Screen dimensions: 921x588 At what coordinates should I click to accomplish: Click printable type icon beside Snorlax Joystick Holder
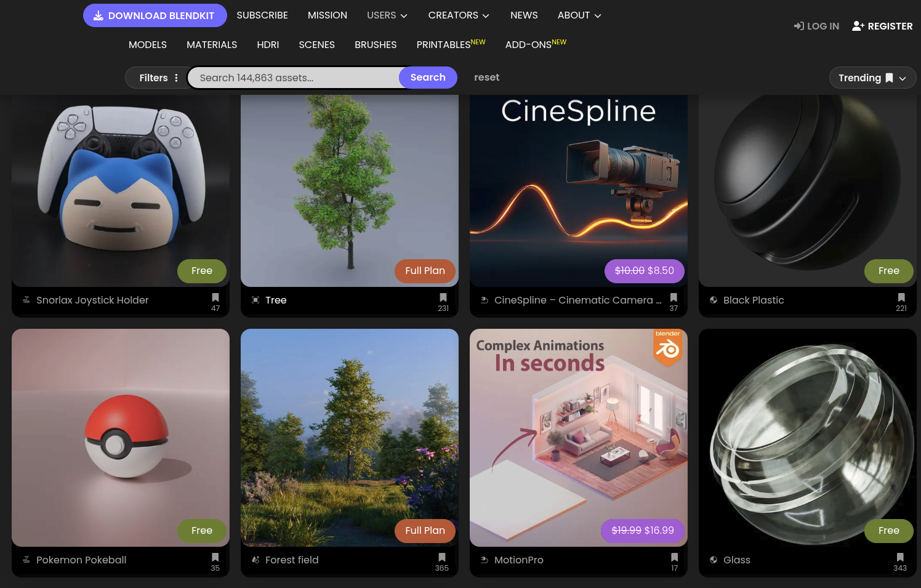[26, 300]
